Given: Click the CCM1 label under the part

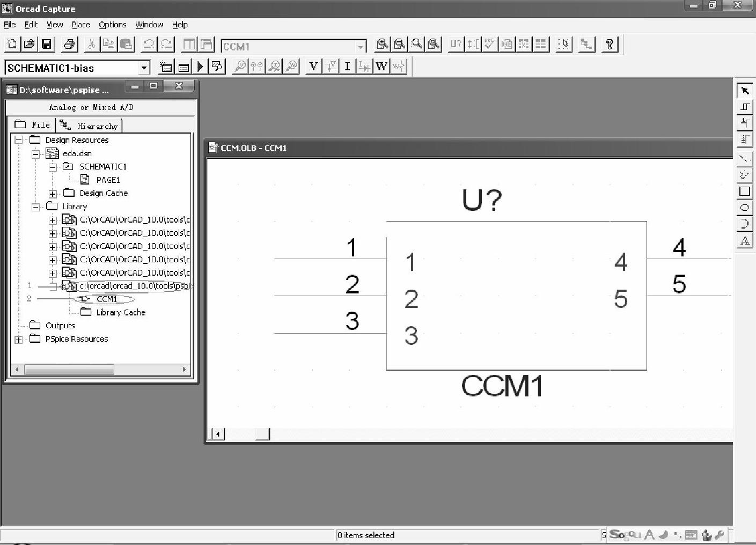Looking at the screenshot, I should tap(502, 386).
